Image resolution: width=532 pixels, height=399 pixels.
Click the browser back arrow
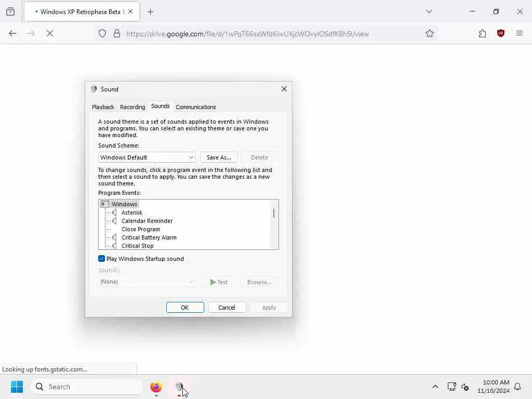click(x=12, y=33)
